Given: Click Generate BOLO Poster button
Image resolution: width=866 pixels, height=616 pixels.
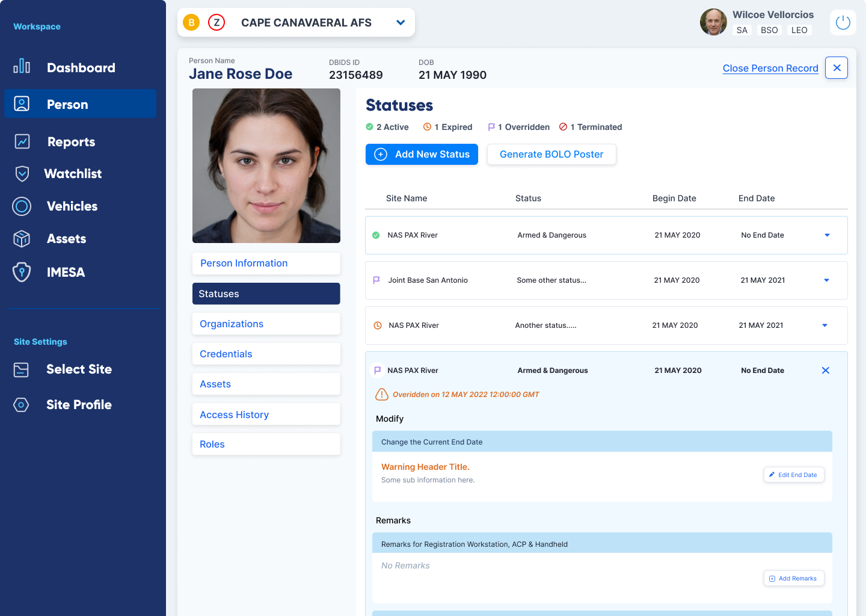Looking at the screenshot, I should (551, 154).
